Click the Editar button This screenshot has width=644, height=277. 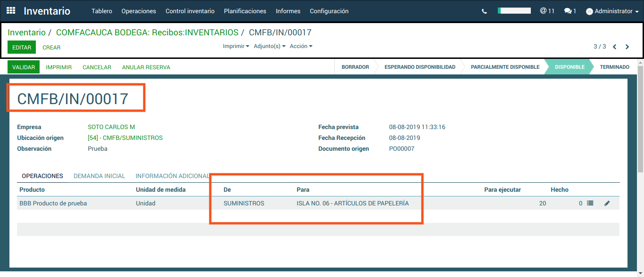click(x=22, y=48)
